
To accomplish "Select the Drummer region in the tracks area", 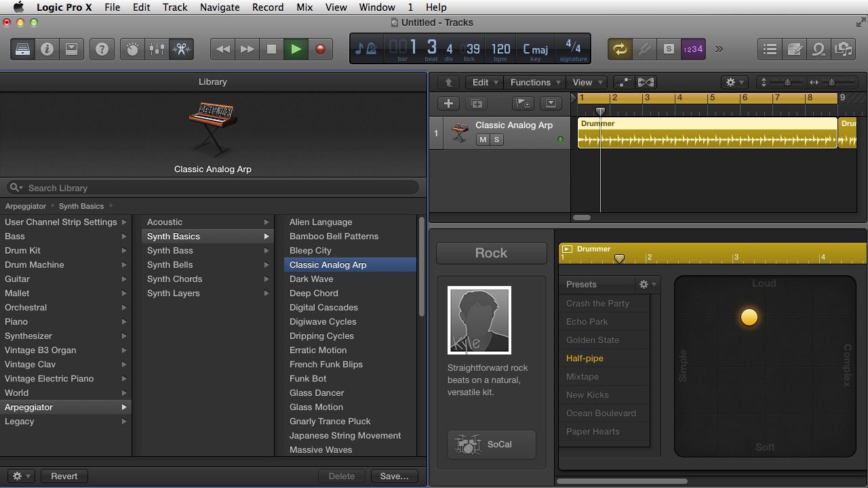I will click(707, 132).
